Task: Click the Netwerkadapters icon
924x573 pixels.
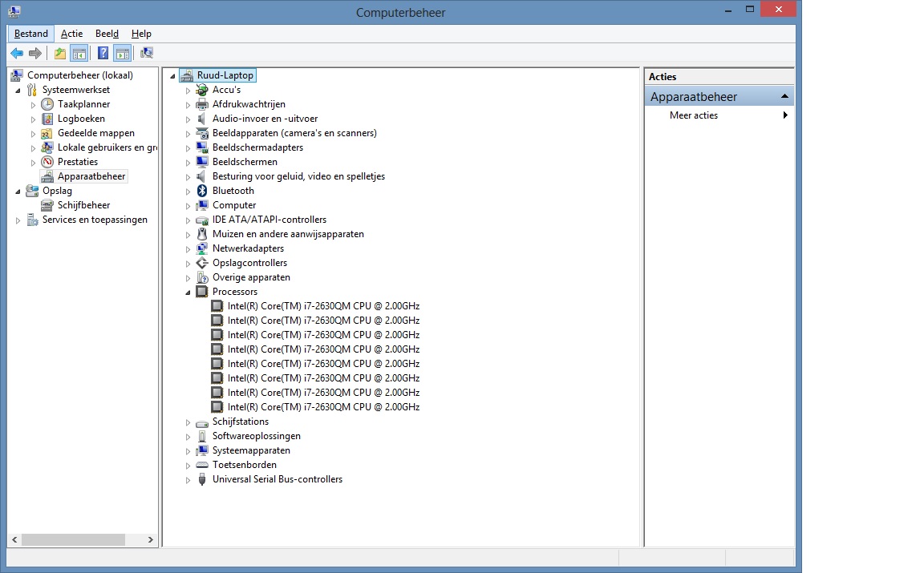Action: pyautogui.click(x=202, y=248)
